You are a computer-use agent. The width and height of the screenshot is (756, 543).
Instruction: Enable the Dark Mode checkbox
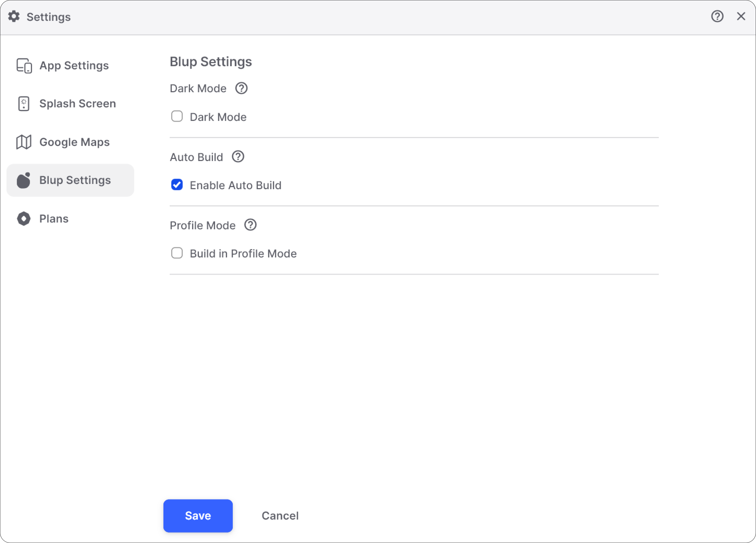tap(177, 117)
